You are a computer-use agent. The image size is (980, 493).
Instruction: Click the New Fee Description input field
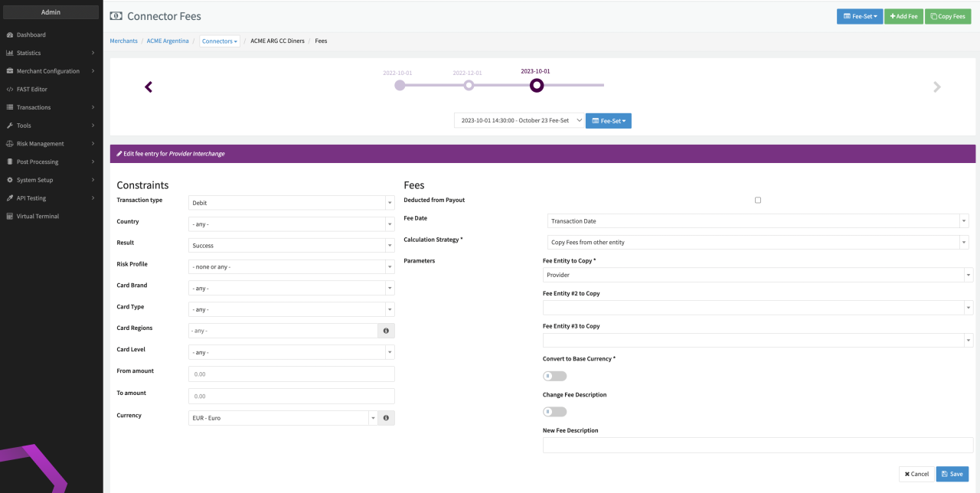(x=758, y=445)
